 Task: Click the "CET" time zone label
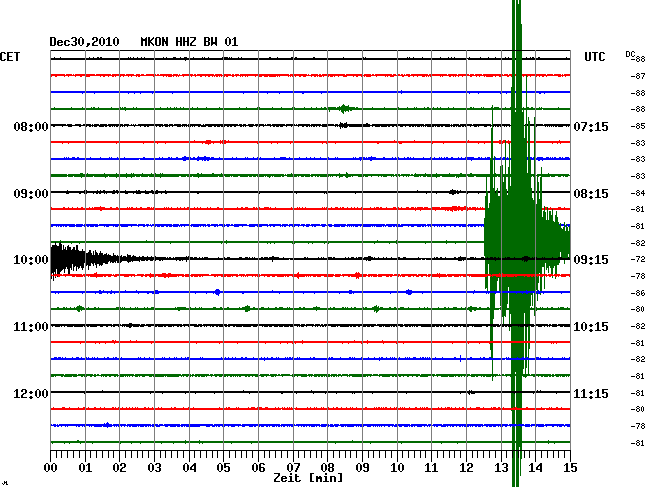coord(10,57)
